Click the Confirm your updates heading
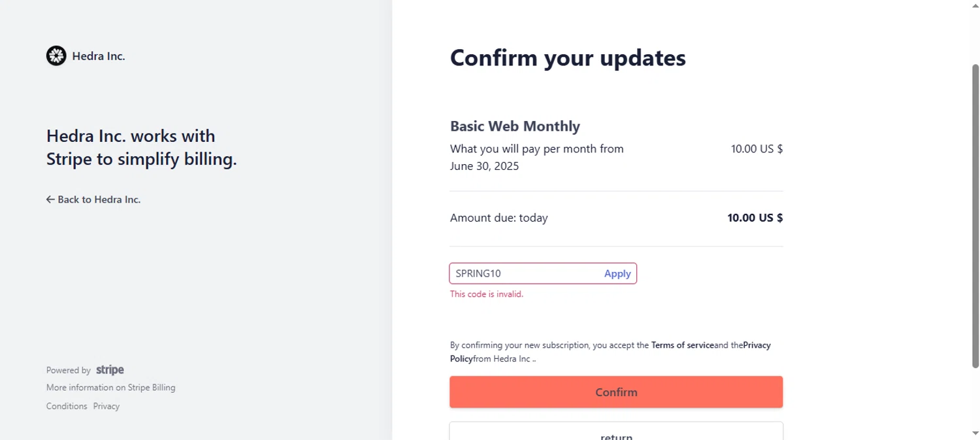This screenshot has height=440, width=980. 568,58
